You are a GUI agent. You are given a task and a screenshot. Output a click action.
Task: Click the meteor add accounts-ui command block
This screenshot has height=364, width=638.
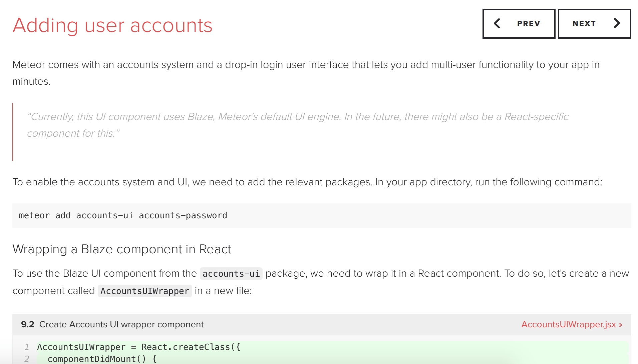click(123, 216)
